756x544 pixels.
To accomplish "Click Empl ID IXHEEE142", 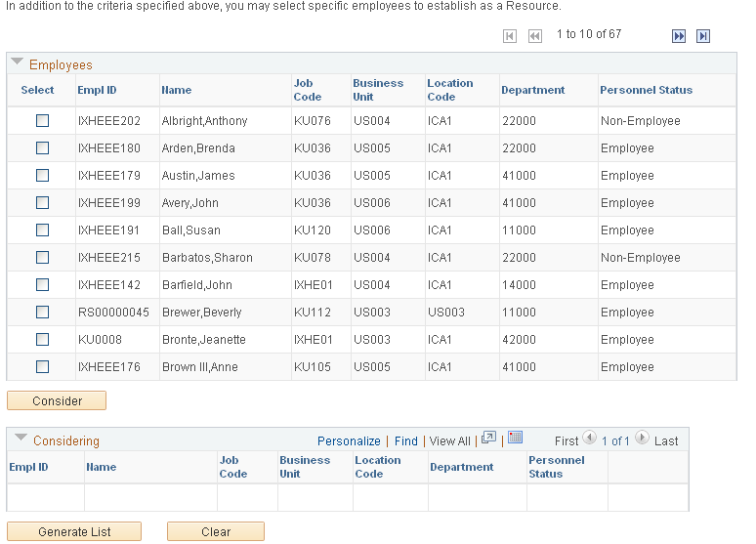I will tap(109, 285).
